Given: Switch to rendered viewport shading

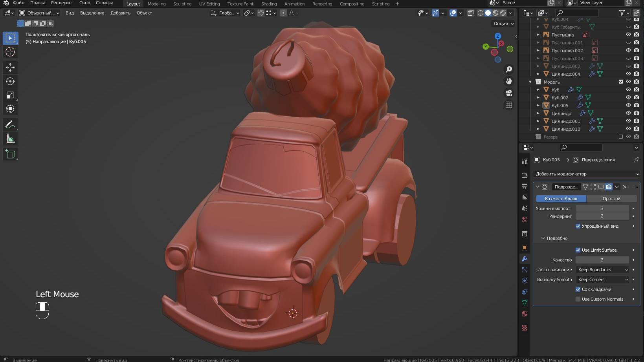Looking at the screenshot, I should (503, 13).
